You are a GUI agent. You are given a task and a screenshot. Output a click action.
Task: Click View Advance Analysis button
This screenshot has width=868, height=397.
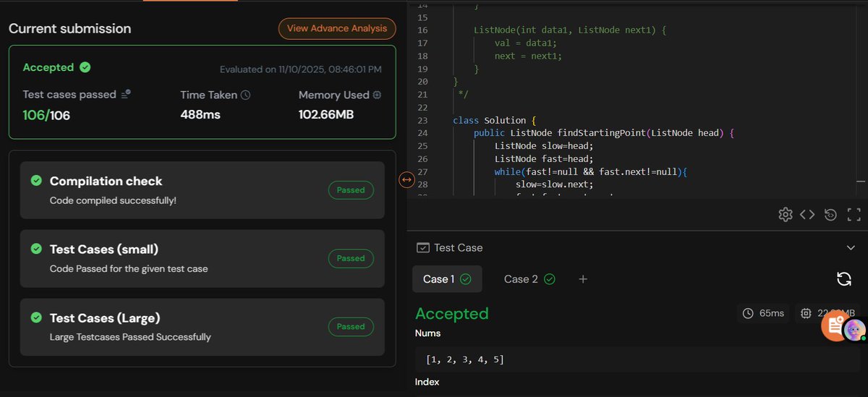[x=337, y=29]
